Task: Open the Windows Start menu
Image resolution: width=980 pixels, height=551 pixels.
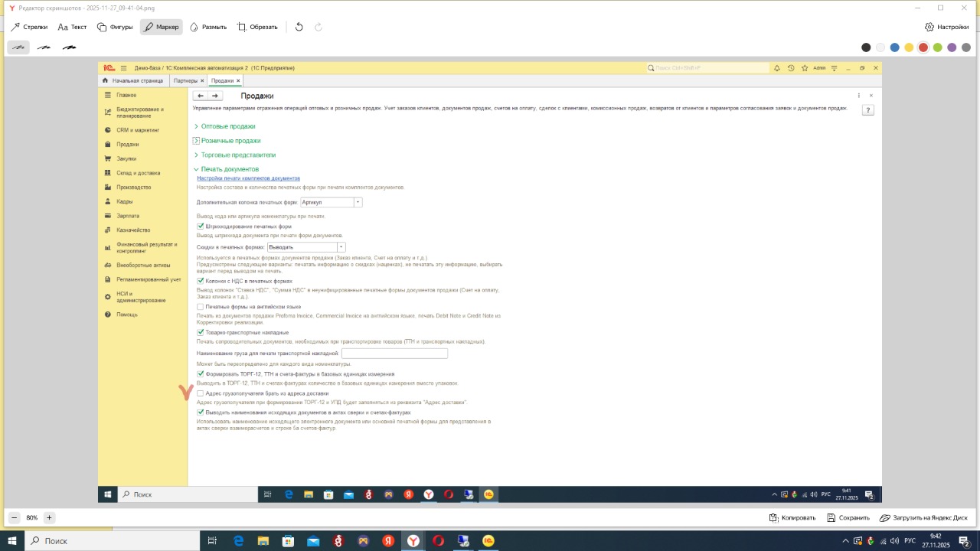Action: coord(13,541)
